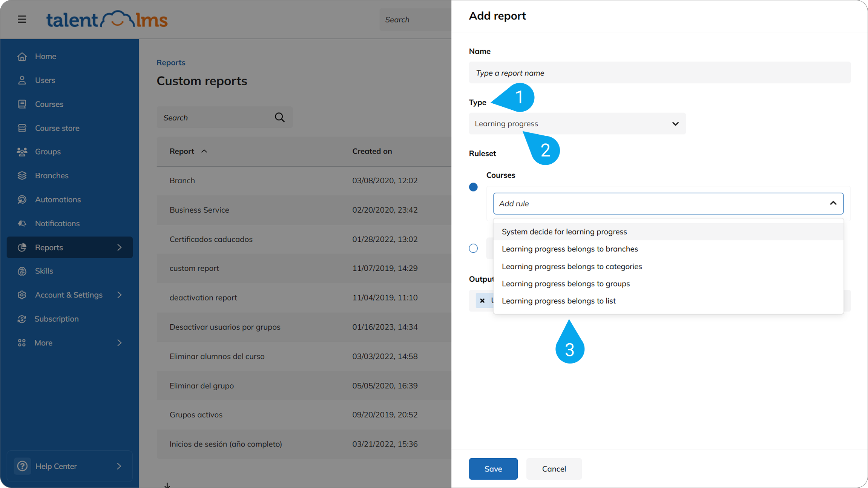Expand the More submenu chevron
The height and width of the screenshot is (488, 868).
(120, 343)
